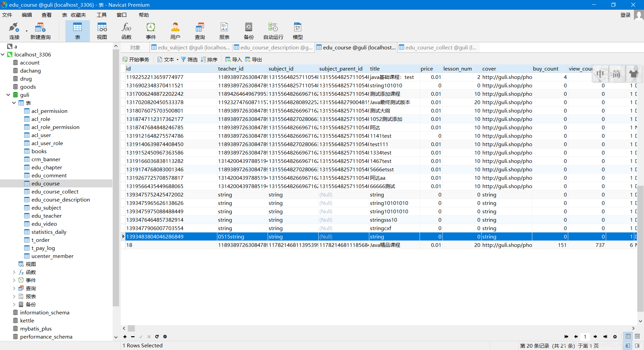The height and width of the screenshot is (350, 644).
Task: Click the delete record minus icon
Action: (133, 337)
